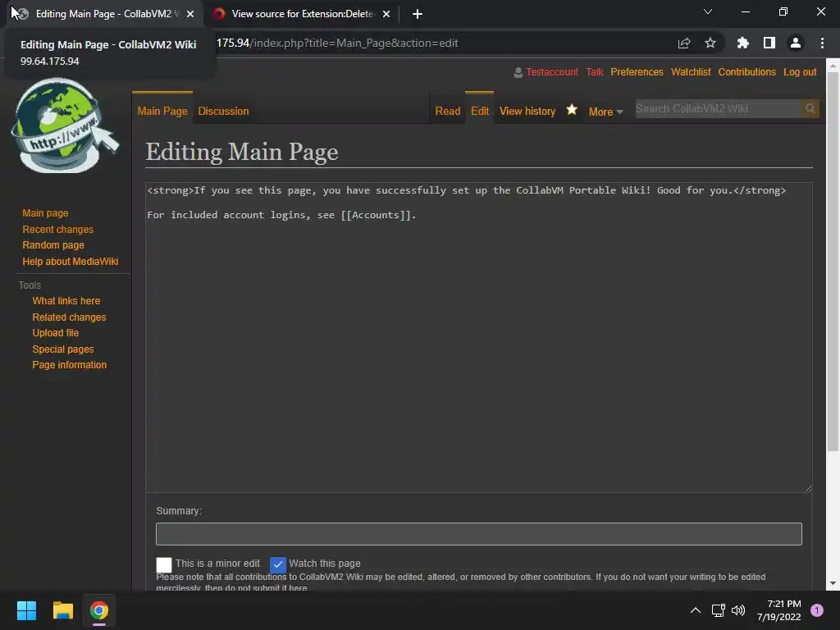840x630 pixels.
Task: Click the user avatar icon beside Testaccount
Action: tap(518, 72)
